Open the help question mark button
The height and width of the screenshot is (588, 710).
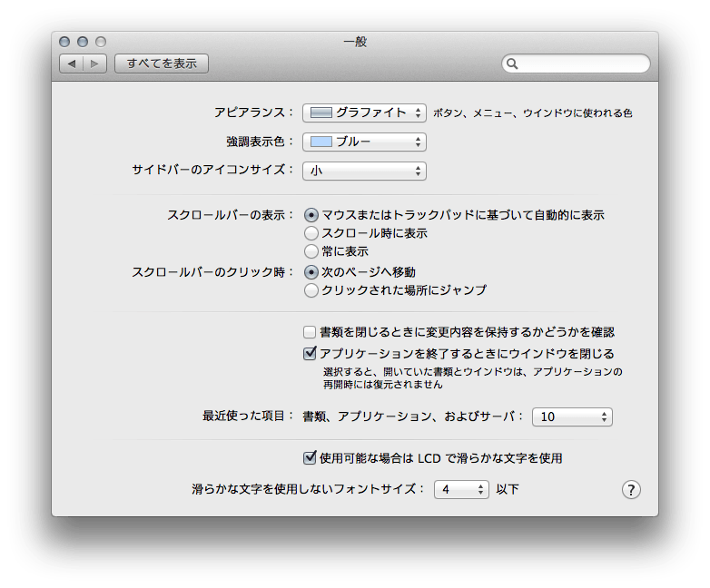(631, 490)
